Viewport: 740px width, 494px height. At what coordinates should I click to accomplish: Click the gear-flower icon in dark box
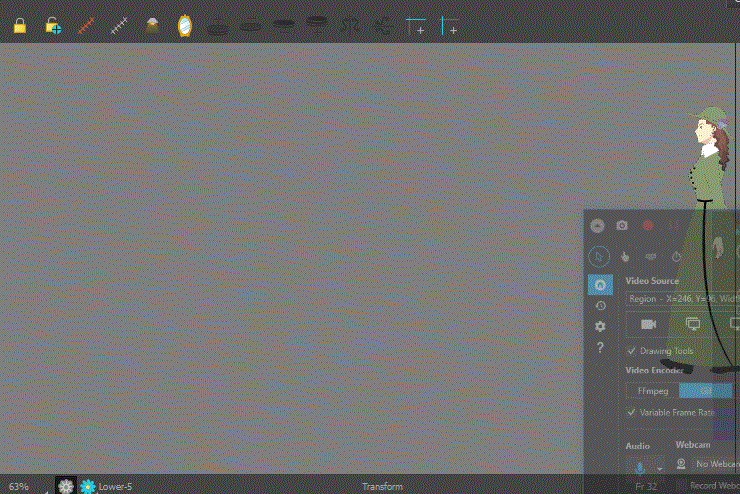[66, 486]
